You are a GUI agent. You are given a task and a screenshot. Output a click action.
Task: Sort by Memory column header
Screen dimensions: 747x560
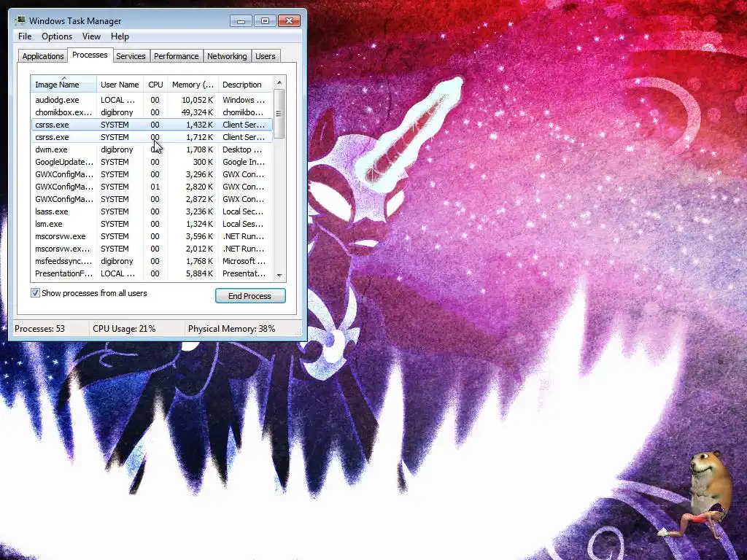tap(193, 85)
